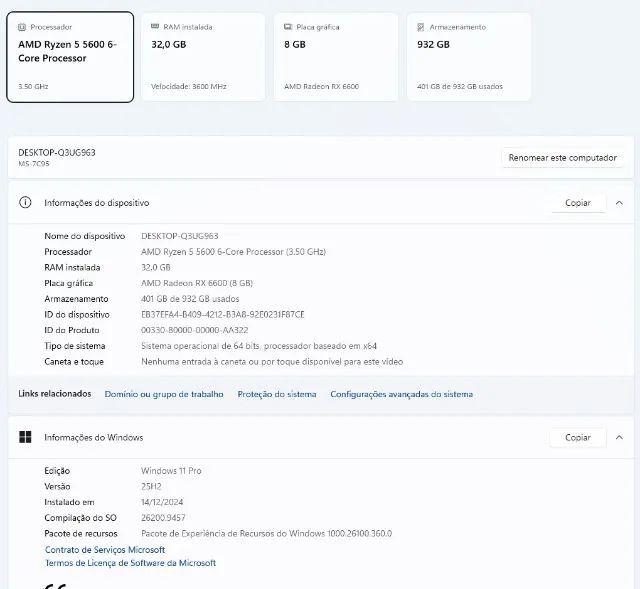Click the Pacote de Experiência de Recursos value
The height and width of the screenshot is (589, 640).
(x=266, y=533)
